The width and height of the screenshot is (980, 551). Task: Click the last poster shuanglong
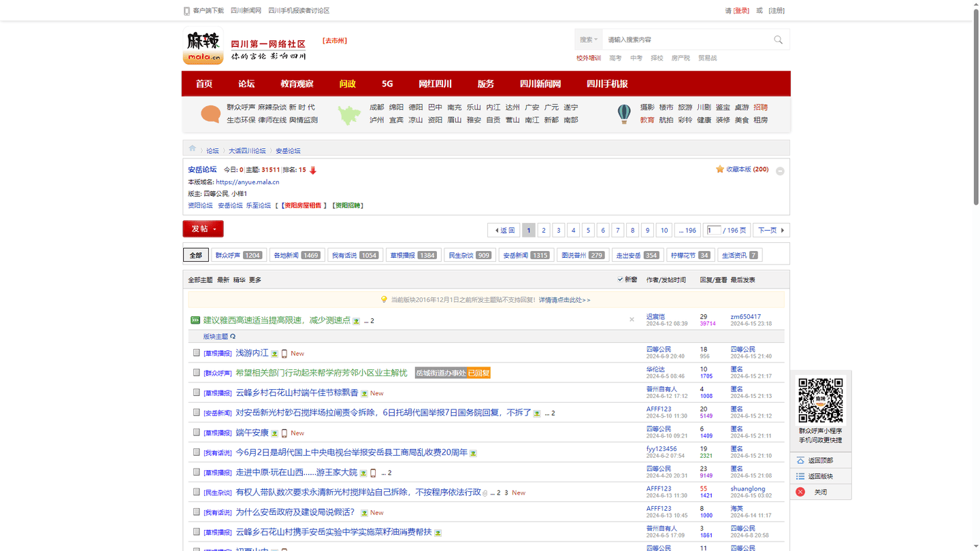748,489
